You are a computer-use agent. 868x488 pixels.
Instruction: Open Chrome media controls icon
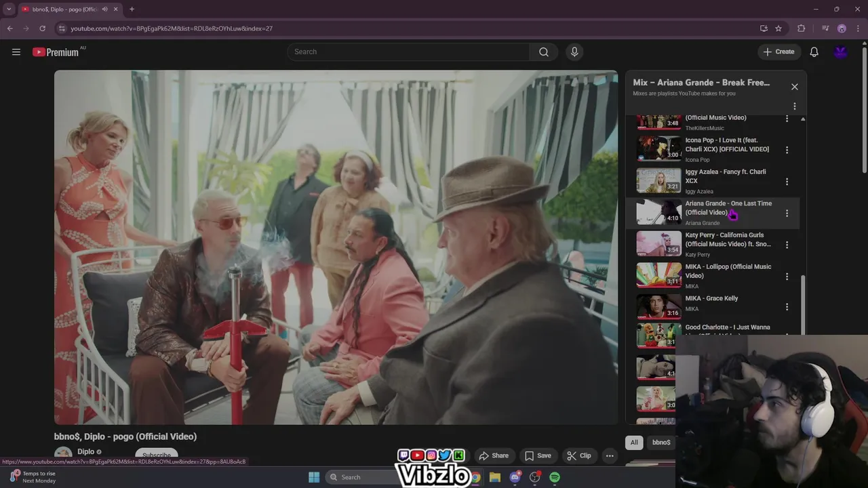(x=825, y=28)
